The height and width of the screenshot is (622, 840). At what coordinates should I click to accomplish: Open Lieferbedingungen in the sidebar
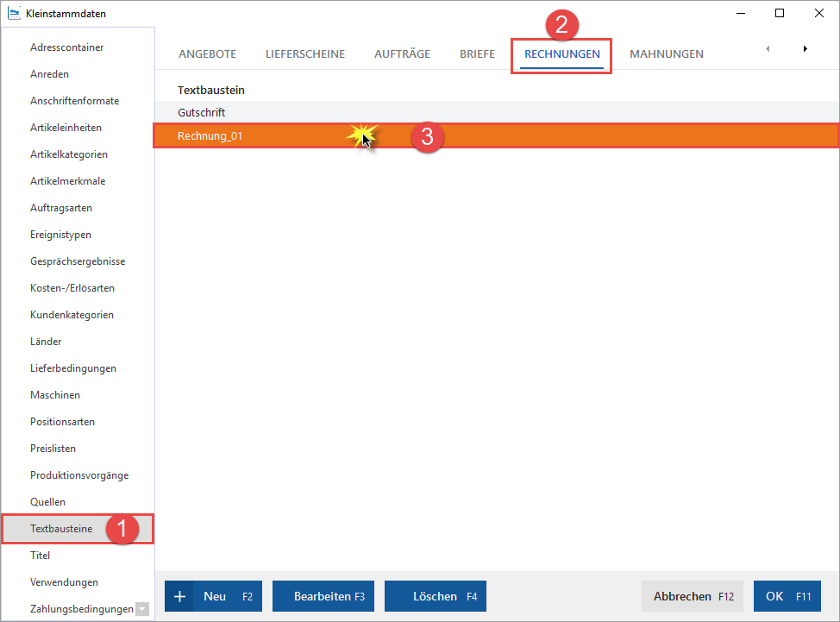(73, 368)
